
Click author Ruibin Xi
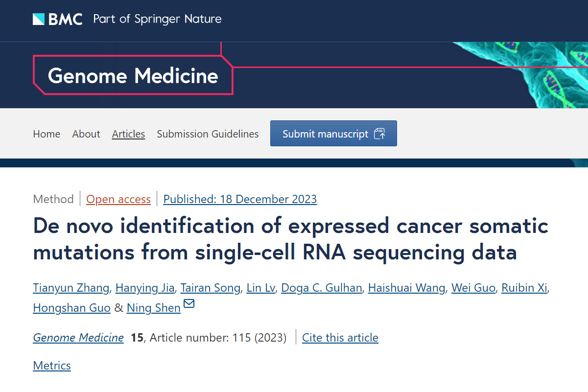tap(524, 288)
